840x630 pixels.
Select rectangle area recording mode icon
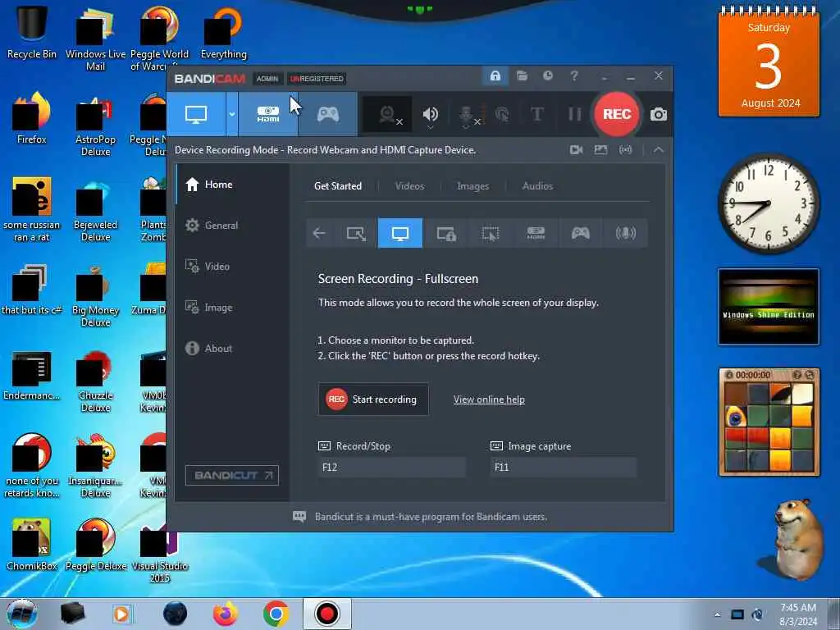pos(356,233)
